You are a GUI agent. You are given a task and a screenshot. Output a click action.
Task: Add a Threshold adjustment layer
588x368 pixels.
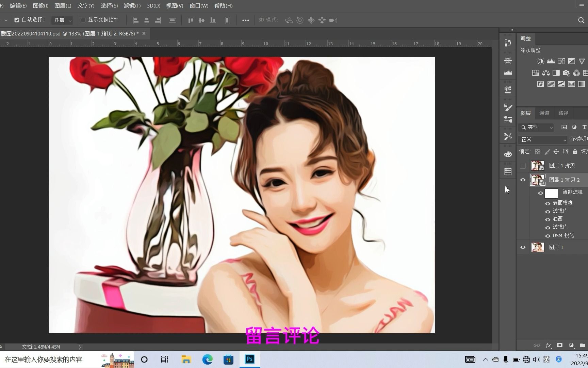tap(561, 84)
